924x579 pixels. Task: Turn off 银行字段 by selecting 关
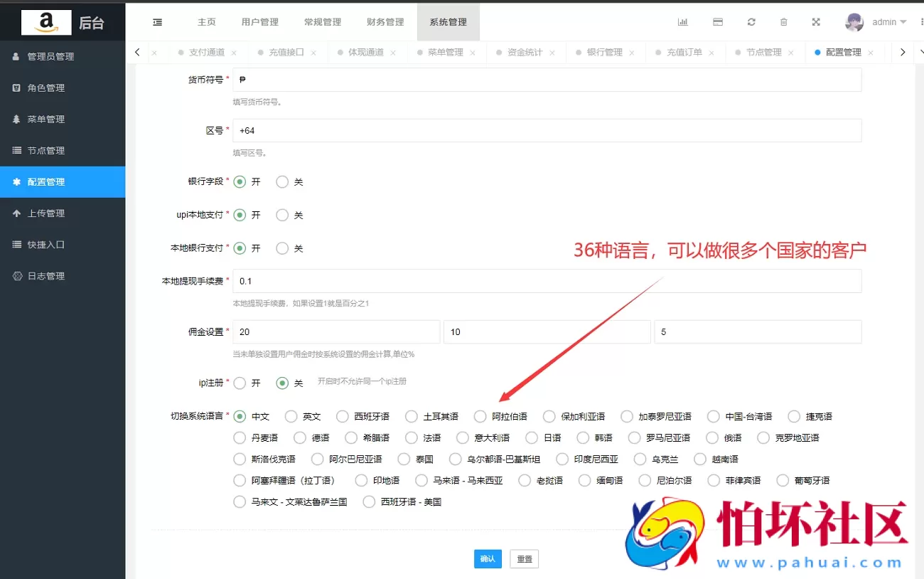click(x=282, y=181)
